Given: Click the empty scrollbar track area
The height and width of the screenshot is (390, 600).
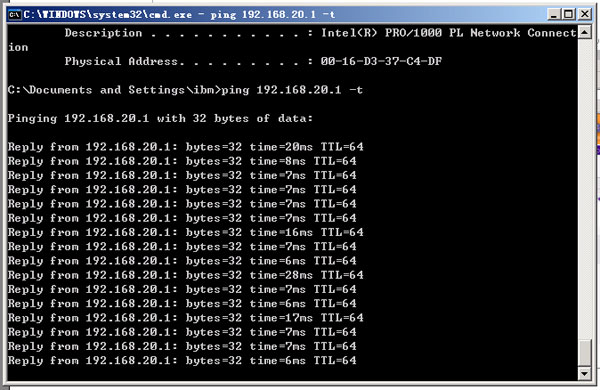Looking at the screenshot, I should [584, 188].
